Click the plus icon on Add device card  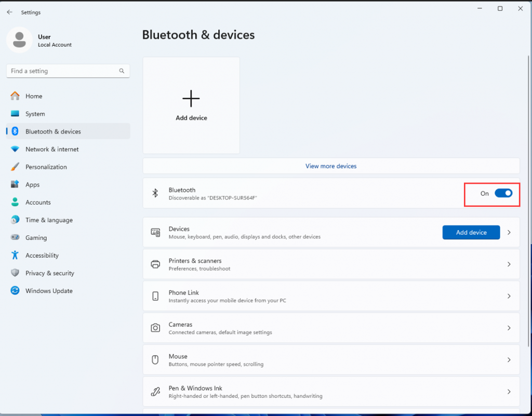pos(191,98)
